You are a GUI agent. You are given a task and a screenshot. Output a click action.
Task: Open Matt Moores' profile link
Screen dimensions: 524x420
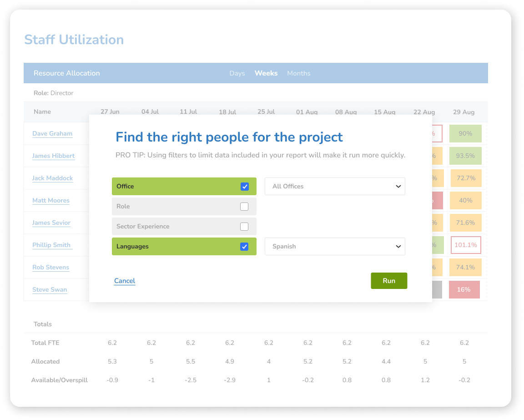click(x=50, y=200)
